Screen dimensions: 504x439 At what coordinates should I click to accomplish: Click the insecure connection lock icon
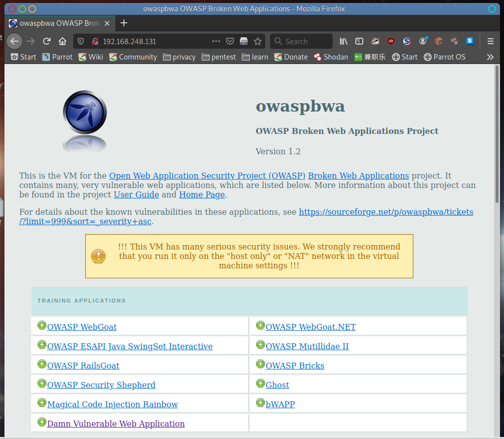tap(95, 41)
